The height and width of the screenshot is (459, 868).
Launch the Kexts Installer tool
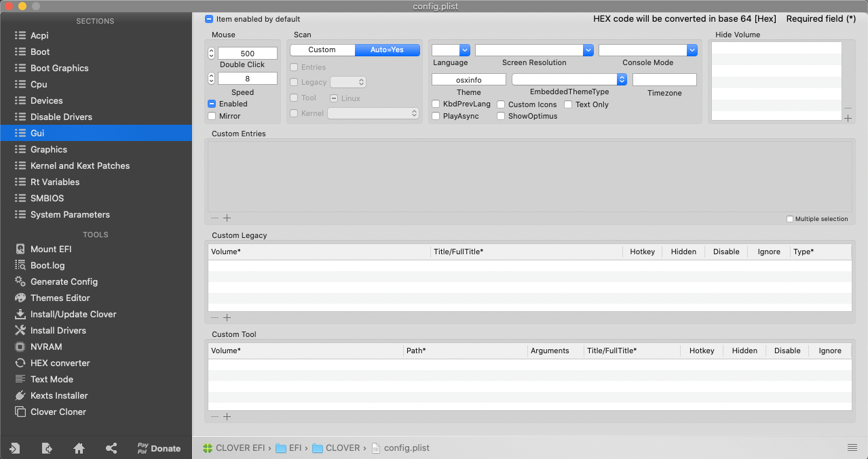(59, 395)
